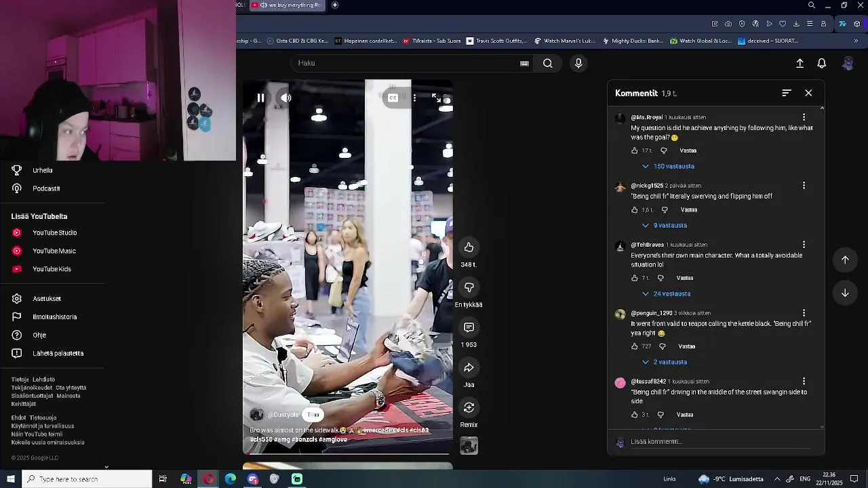
Task: Open browser downloads icon in toolbar
Action: (x=796, y=24)
